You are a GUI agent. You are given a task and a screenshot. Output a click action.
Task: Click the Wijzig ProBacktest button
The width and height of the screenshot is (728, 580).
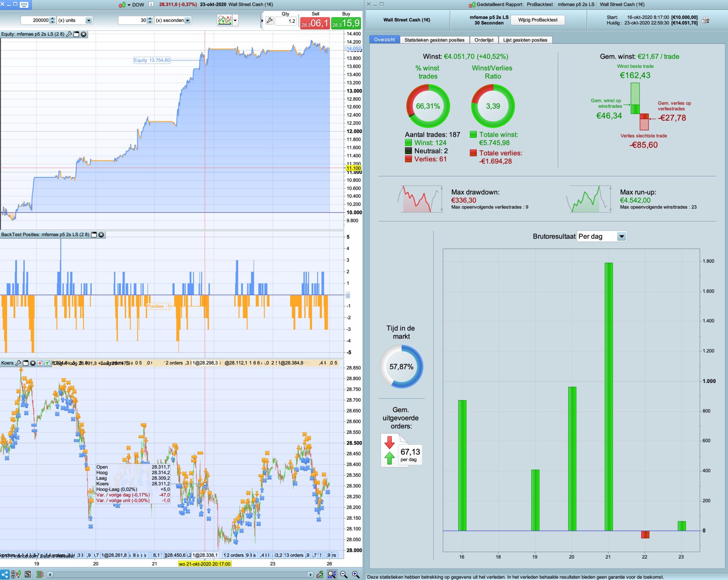pos(537,20)
